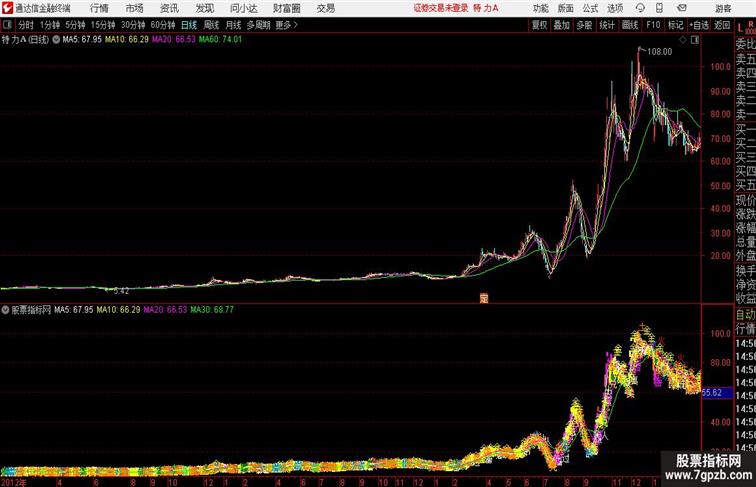This screenshot has height=487, width=756.
Task: Open the 交易 menu
Action: pos(325,8)
